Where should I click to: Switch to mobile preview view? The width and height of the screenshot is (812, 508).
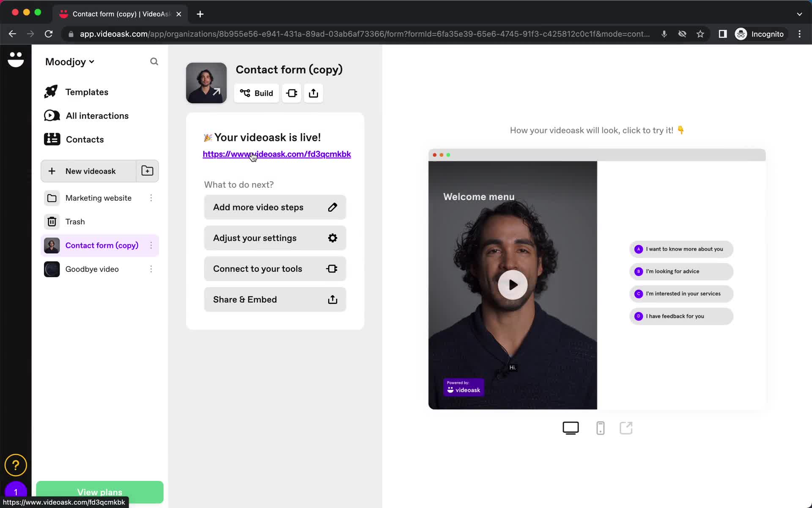600,428
